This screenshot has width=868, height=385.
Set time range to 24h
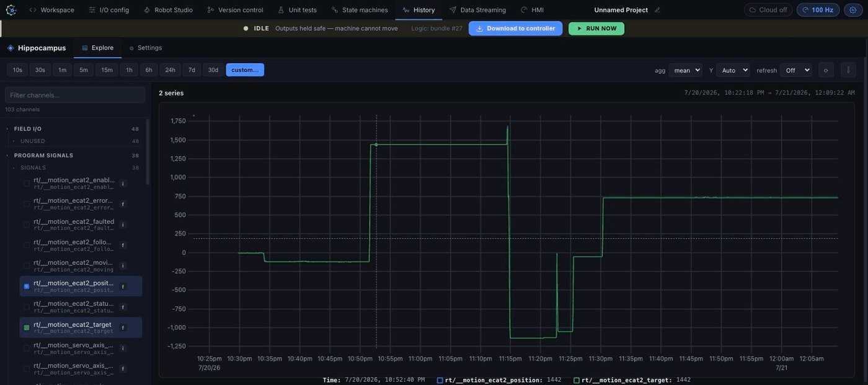click(170, 70)
